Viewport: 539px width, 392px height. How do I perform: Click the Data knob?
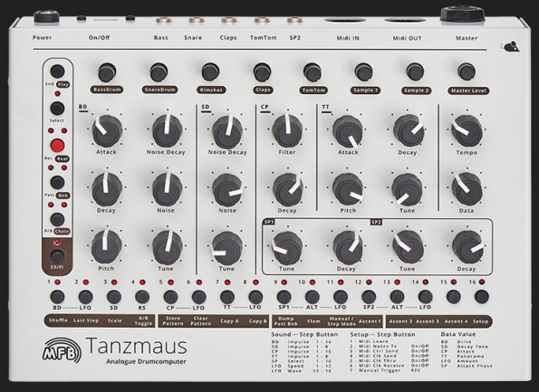point(467,189)
